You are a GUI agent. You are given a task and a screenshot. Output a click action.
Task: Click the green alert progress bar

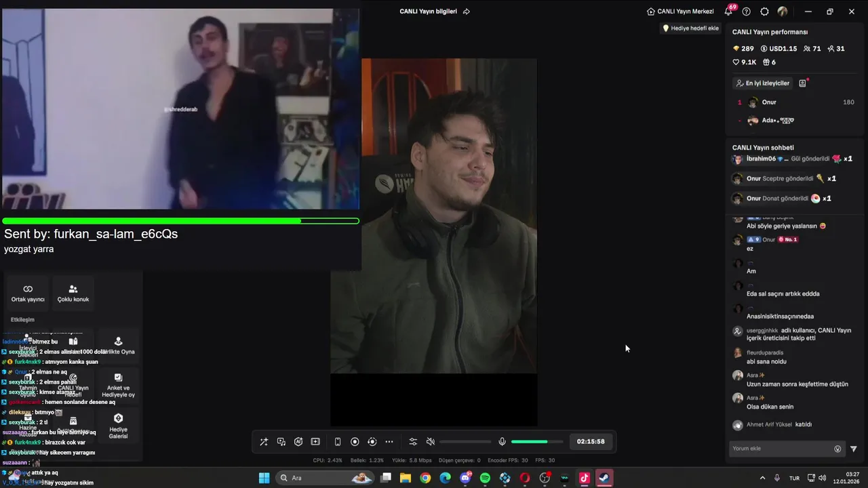click(180, 221)
